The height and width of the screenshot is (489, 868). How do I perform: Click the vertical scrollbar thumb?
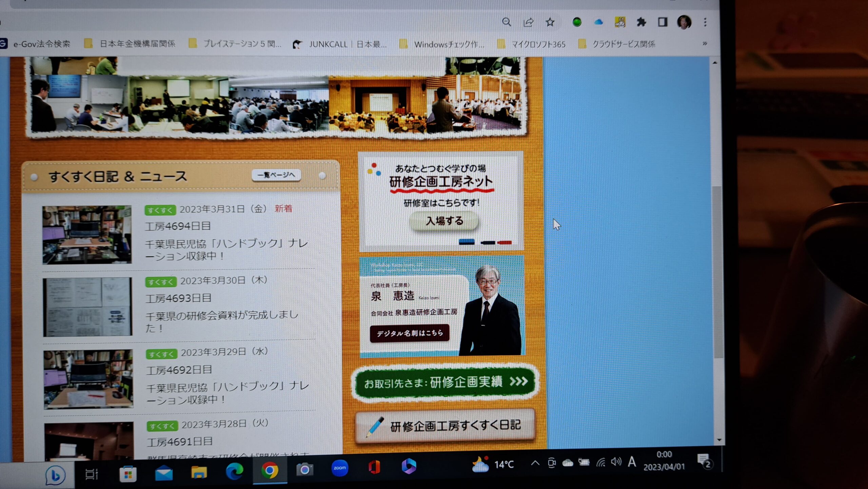tap(717, 272)
